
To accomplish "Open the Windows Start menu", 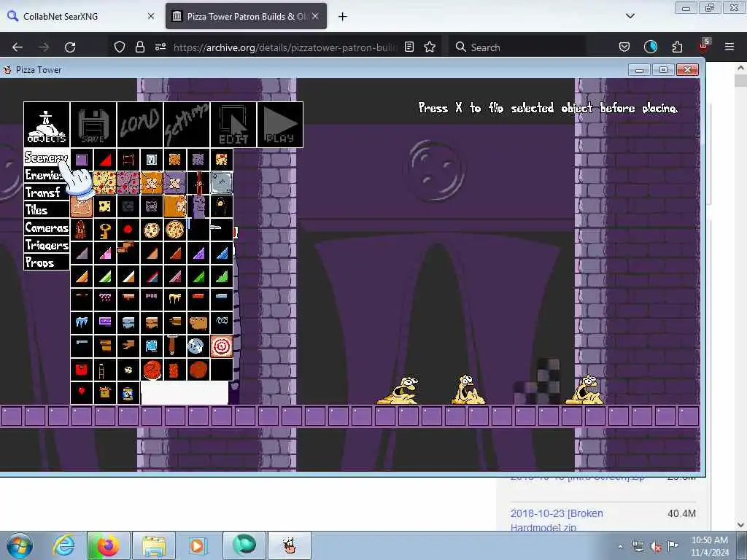I will point(20,545).
